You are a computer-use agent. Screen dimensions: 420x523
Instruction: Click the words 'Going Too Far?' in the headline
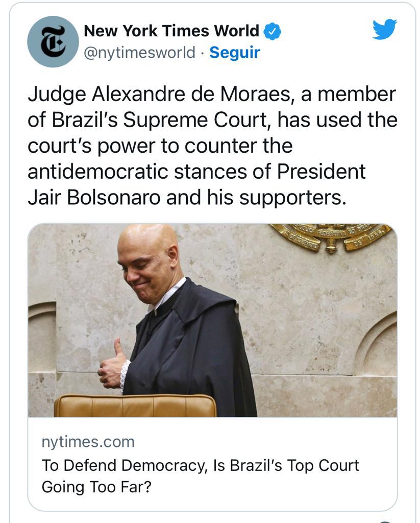(x=96, y=487)
